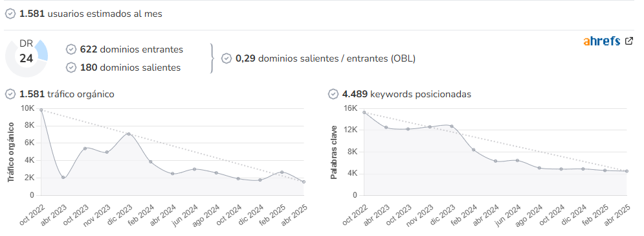Select feb 2025 point on tráfico orgánico chart
Image resolution: width=644 pixels, height=236 pixels.
(x=282, y=172)
